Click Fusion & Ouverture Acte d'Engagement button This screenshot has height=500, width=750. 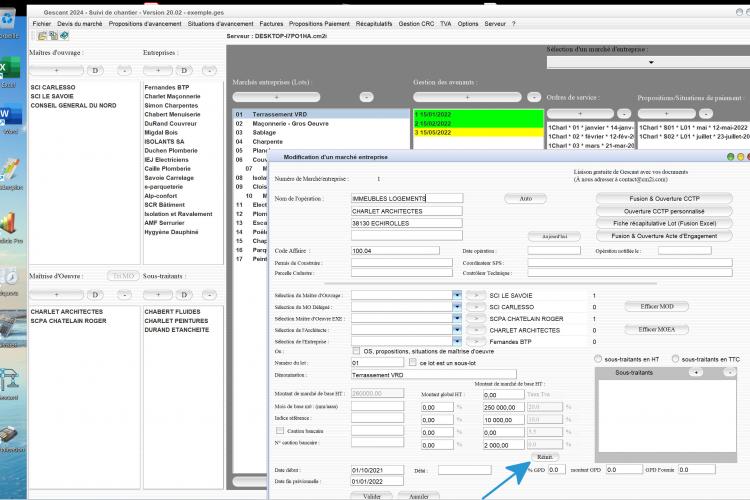[x=664, y=236]
